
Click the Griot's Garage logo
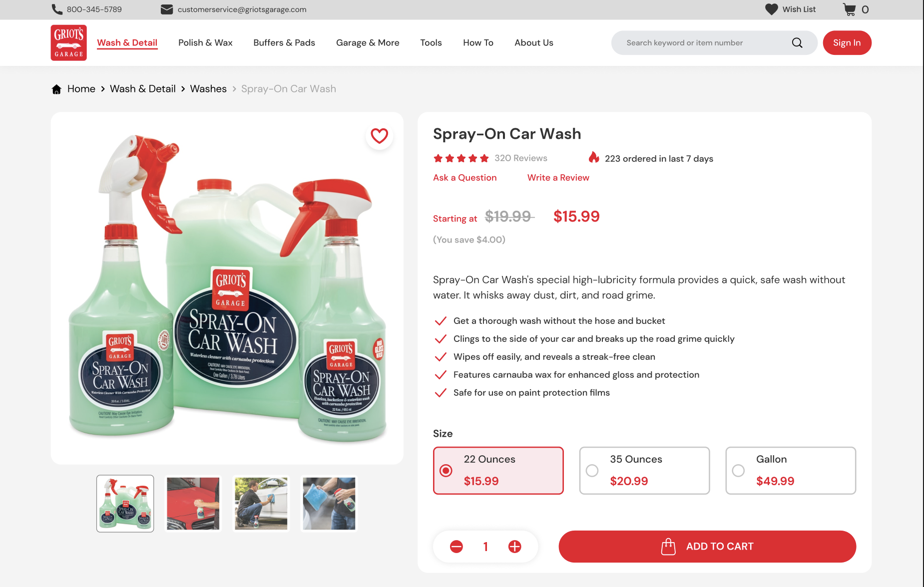click(69, 43)
